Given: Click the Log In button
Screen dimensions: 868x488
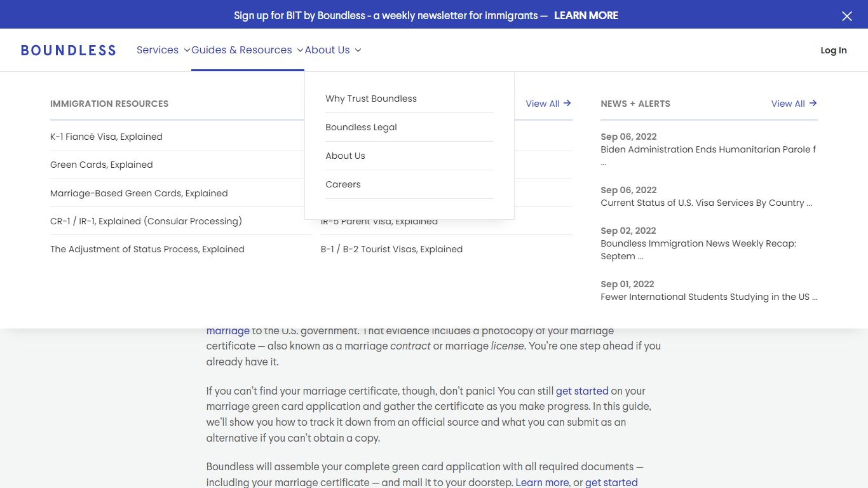Looking at the screenshot, I should 834,50.
